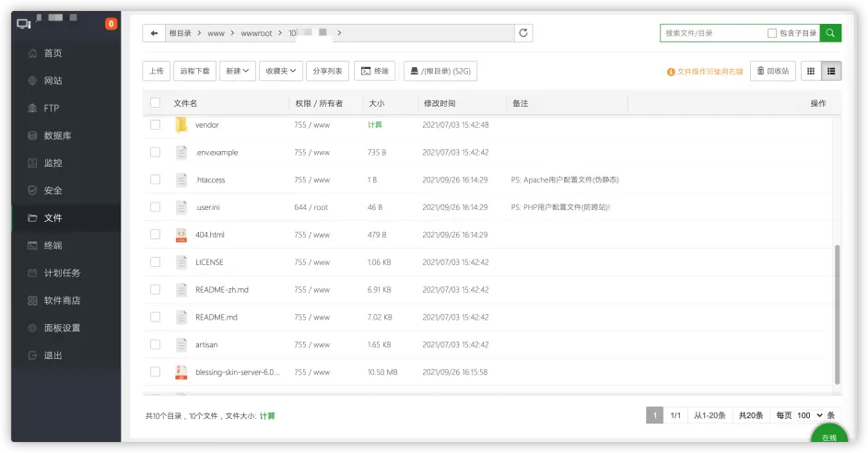Click the file list vertical scrollbar
Viewport: 868px width, 453px height.
[837, 314]
